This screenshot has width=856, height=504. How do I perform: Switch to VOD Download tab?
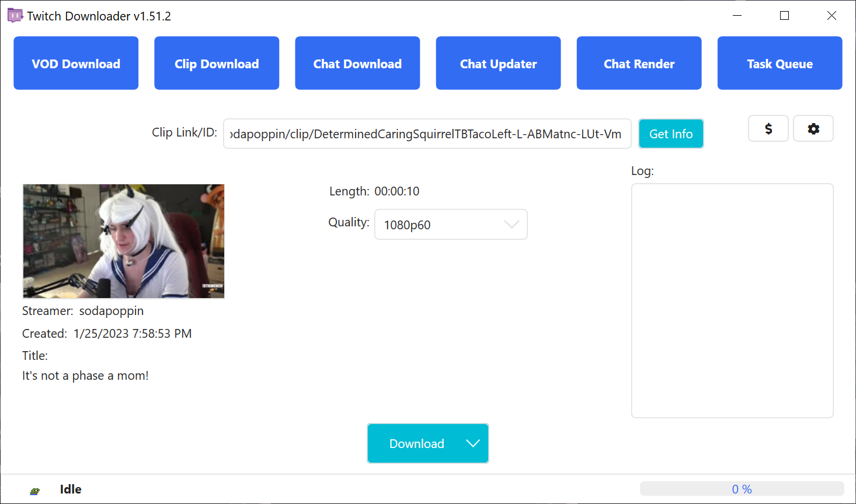[76, 63]
